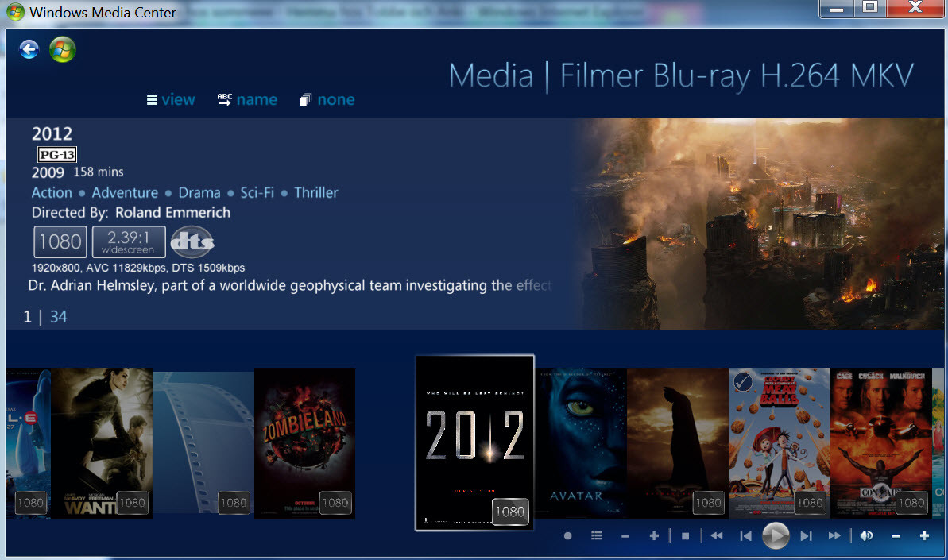948x560 pixels.
Task: Click the 1080 badge on 2012 poster
Action: [x=510, y=512]
